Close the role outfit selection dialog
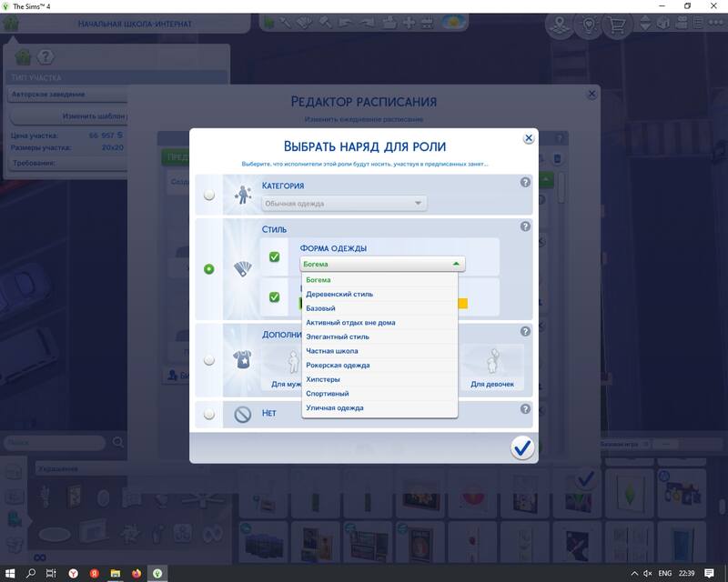Screen dimensions: 728x582 (x=529, y=138)
